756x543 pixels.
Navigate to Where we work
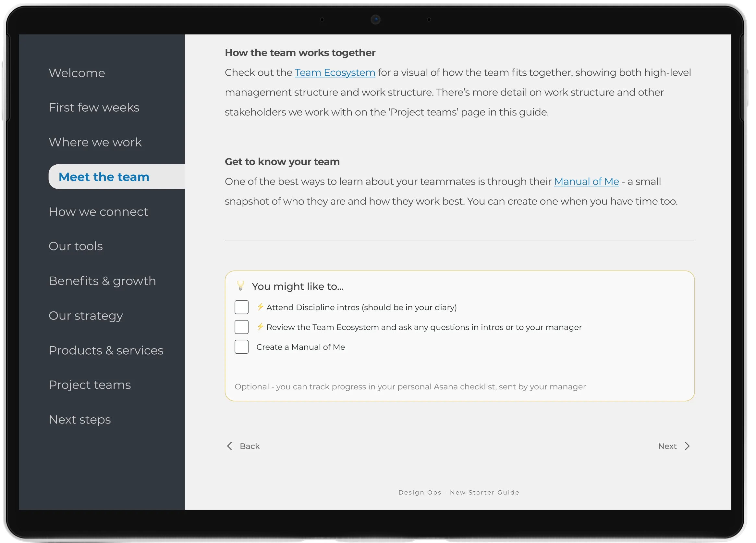tap(95, 142)
